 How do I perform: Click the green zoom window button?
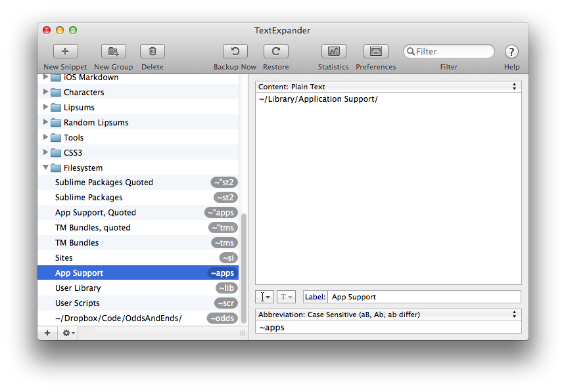click(73, 30)
